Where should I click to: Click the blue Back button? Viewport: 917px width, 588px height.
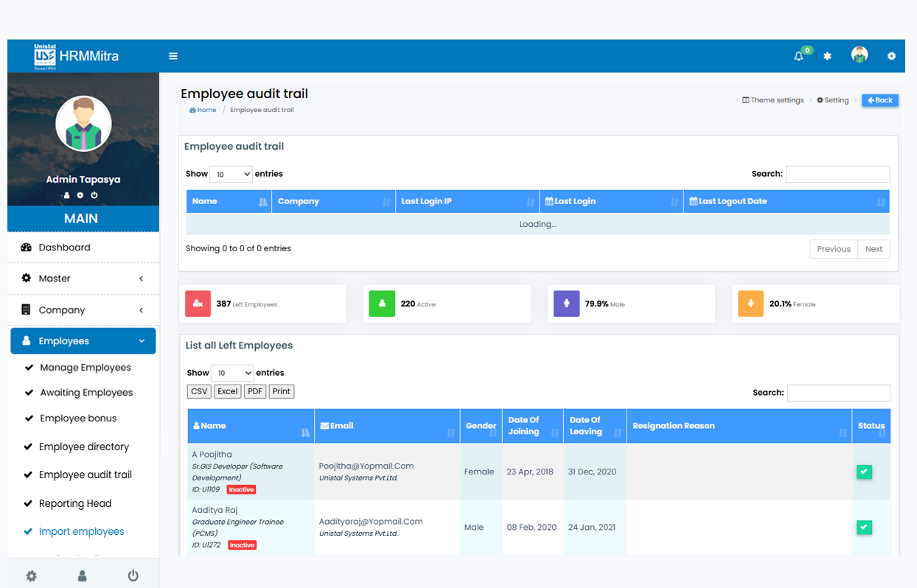879,100
